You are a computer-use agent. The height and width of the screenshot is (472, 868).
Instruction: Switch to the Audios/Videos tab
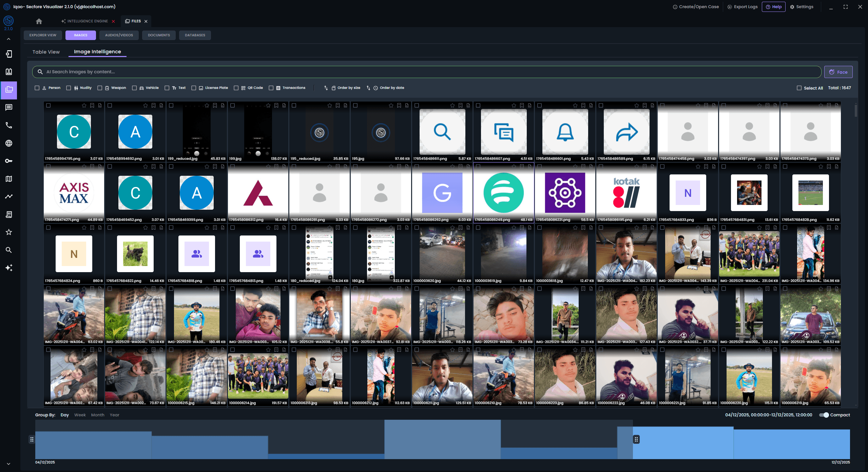pyautogui.click(x=119, y=35)
